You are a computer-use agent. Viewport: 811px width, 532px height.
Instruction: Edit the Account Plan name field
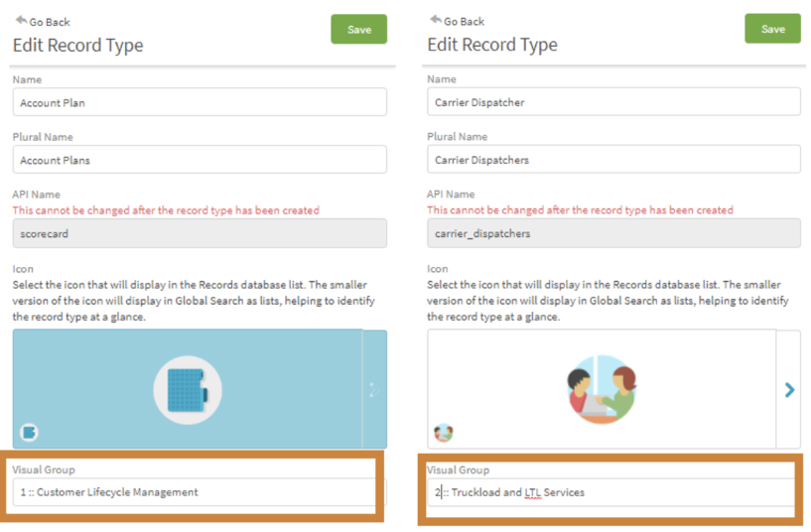click(200, 102)
